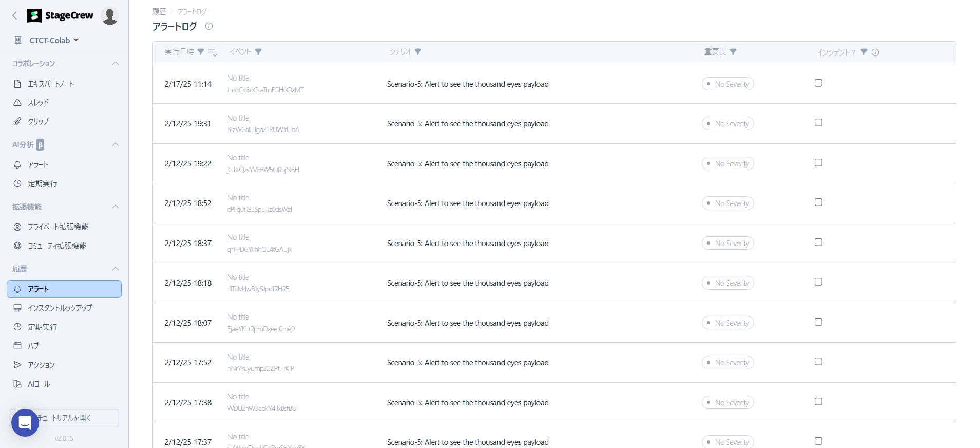Check incident box for 2/12/25 19:31 alert
980x448 pixels.
(818, 123)
